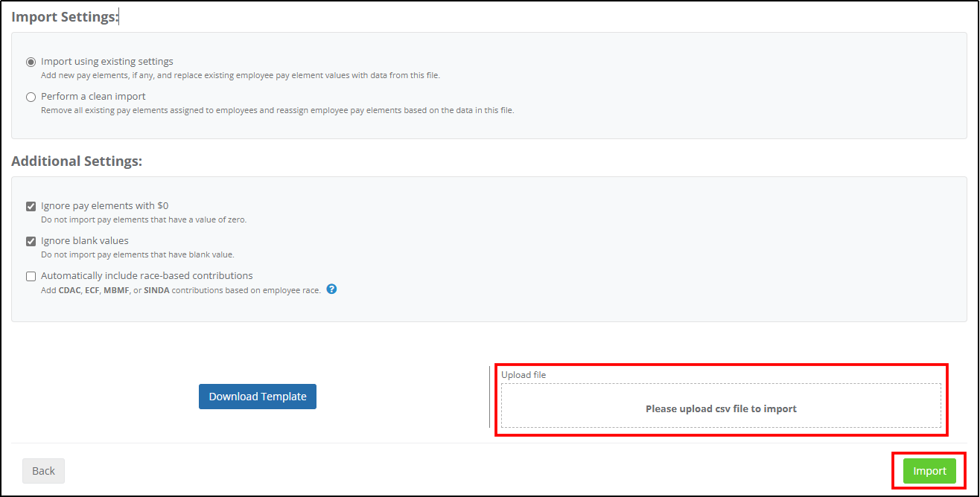Click the Download Template button

click(258, 397)
